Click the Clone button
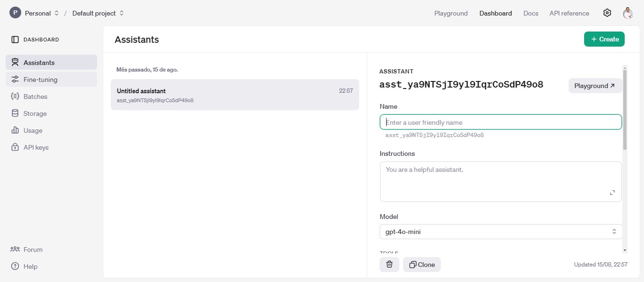This screenshot has height=282, width=644. click(x=422, y=265)
